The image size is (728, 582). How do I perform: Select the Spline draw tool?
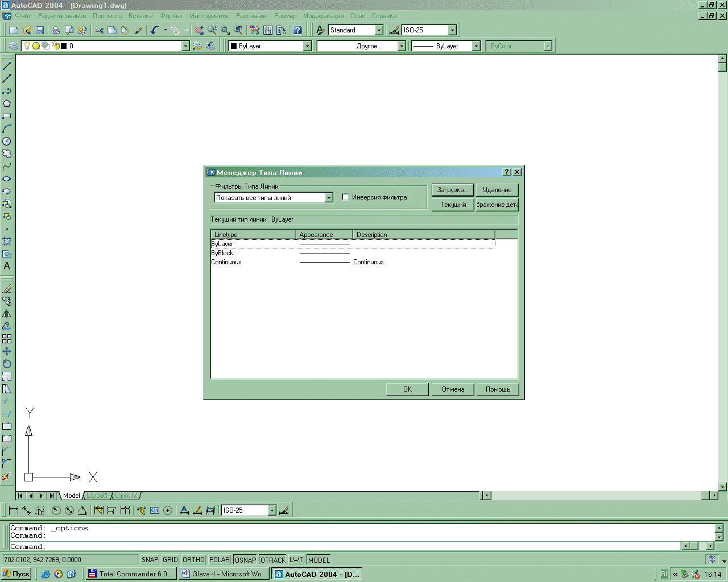tap(7, 166)
